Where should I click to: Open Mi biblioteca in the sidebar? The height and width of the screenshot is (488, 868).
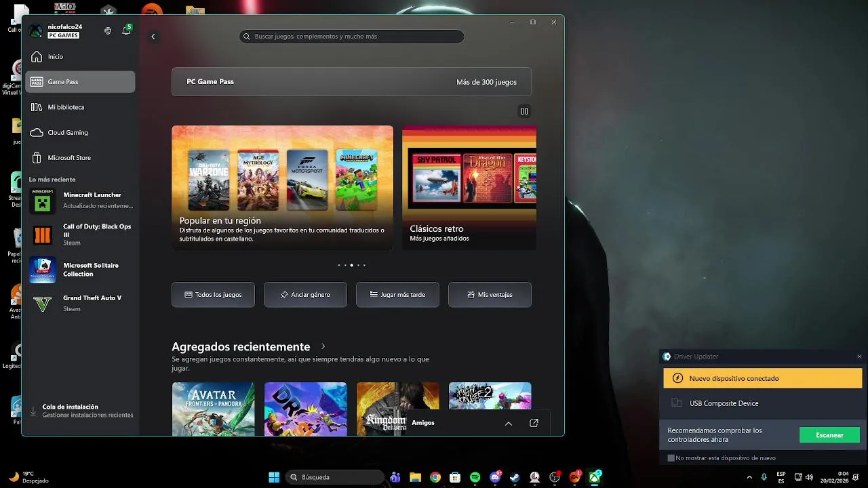(x=80, y=107)
